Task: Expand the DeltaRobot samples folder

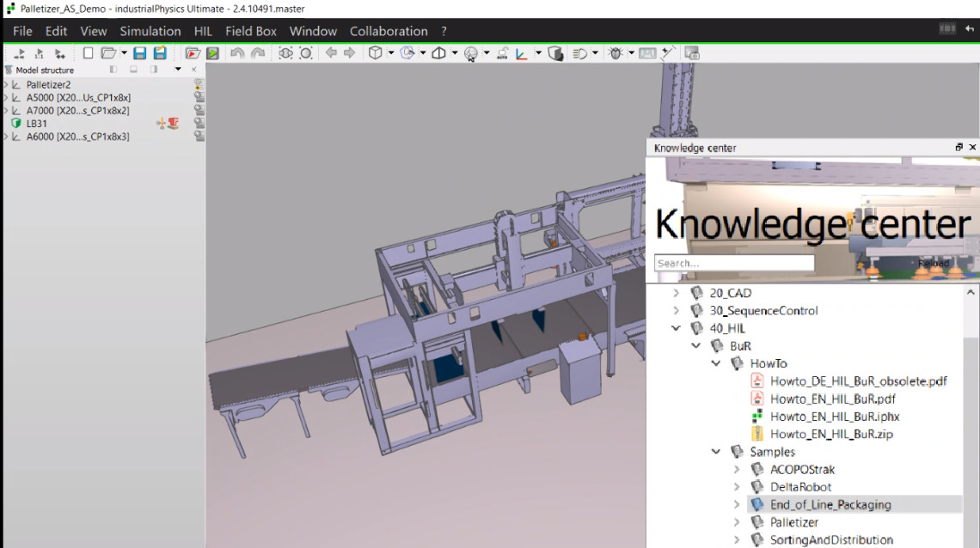Action: (737, 487)
